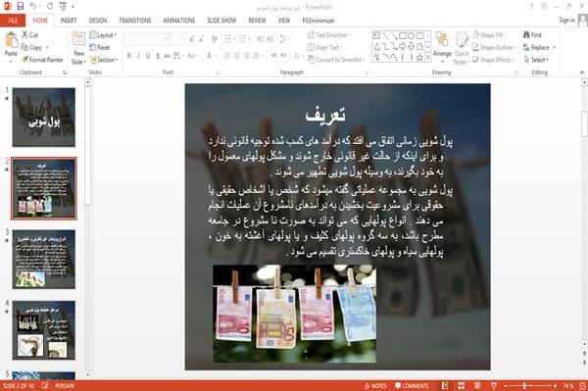Click the Undo arrow in quick access toolbar

tap(33, 6)
